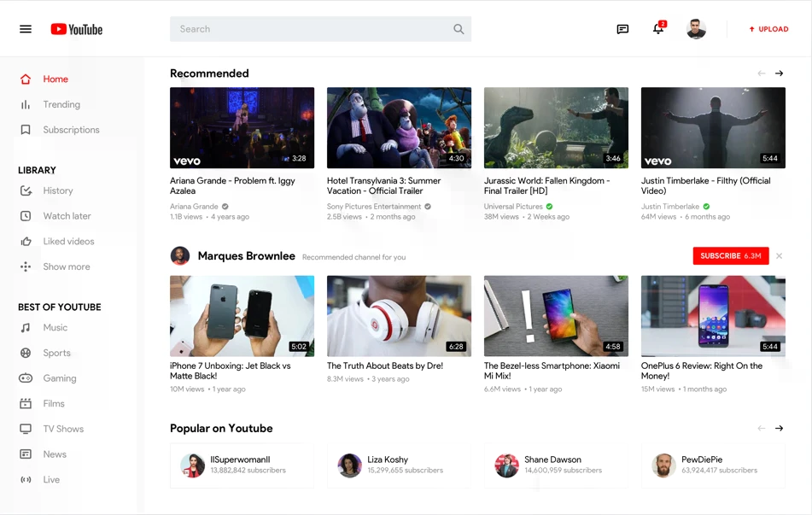Open Justin Timberlake channel link

[x=670, y=206]
